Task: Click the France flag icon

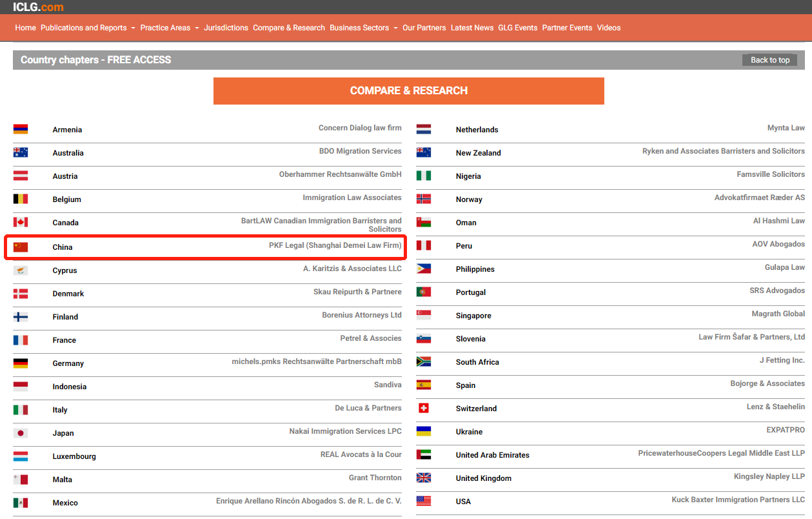Action: coord(21,340)
